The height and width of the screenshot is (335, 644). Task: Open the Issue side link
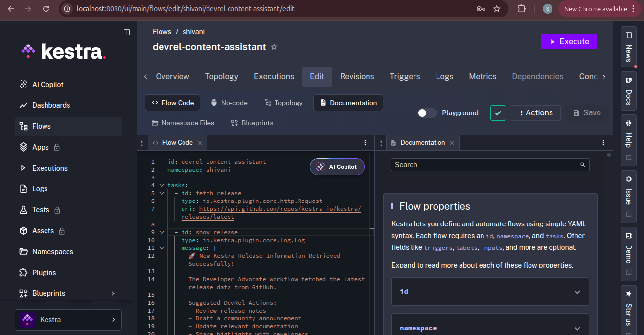tap(629, 196)
